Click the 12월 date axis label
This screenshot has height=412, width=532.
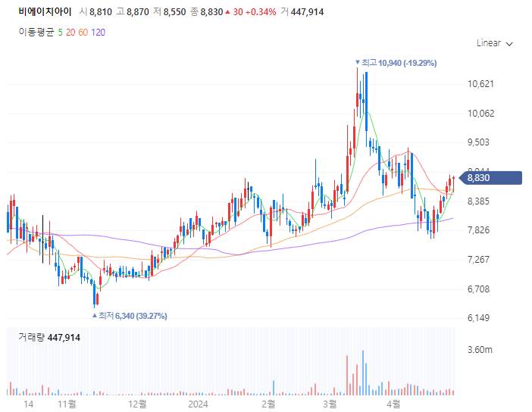(x=137, y=404)
